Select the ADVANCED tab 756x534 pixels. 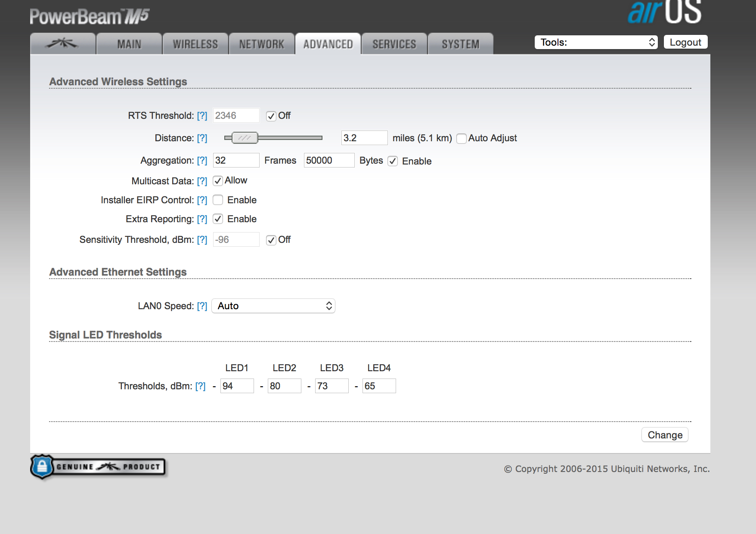[x=328, y=43]
